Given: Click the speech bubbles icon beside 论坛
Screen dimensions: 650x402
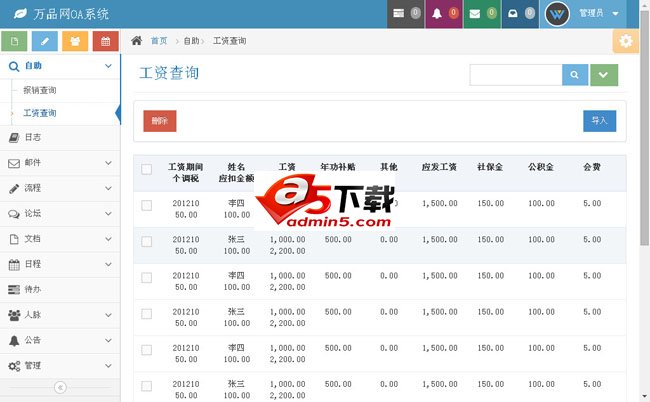Looking at the screenshot, I should coord(14,214).
